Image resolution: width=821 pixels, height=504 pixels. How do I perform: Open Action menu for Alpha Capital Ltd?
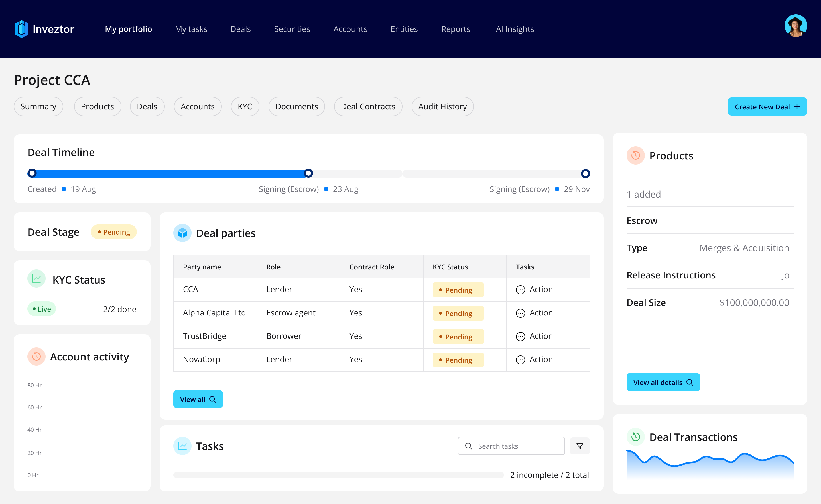coord(534,313)
